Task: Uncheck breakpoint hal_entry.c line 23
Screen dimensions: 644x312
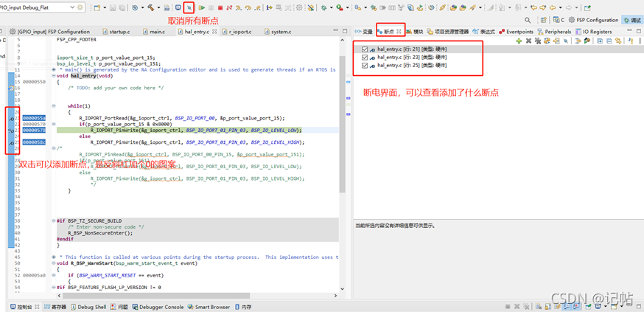Action: pyautogui.click(x=365, y=57)
